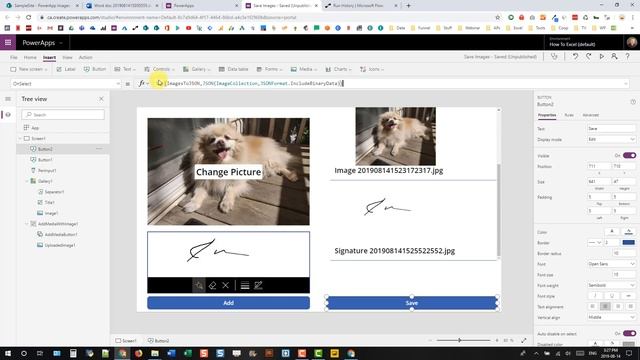Open the layers icon in left rail

8,115
